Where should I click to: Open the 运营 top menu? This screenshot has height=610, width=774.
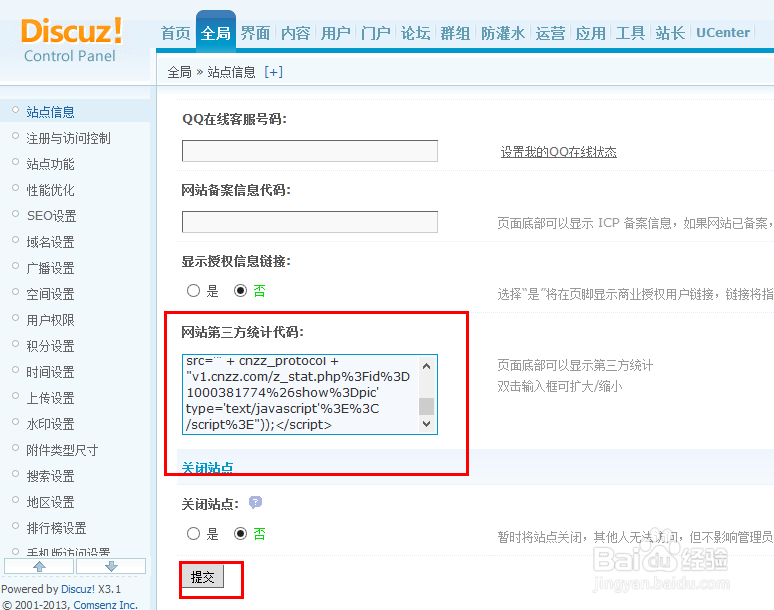550,33
